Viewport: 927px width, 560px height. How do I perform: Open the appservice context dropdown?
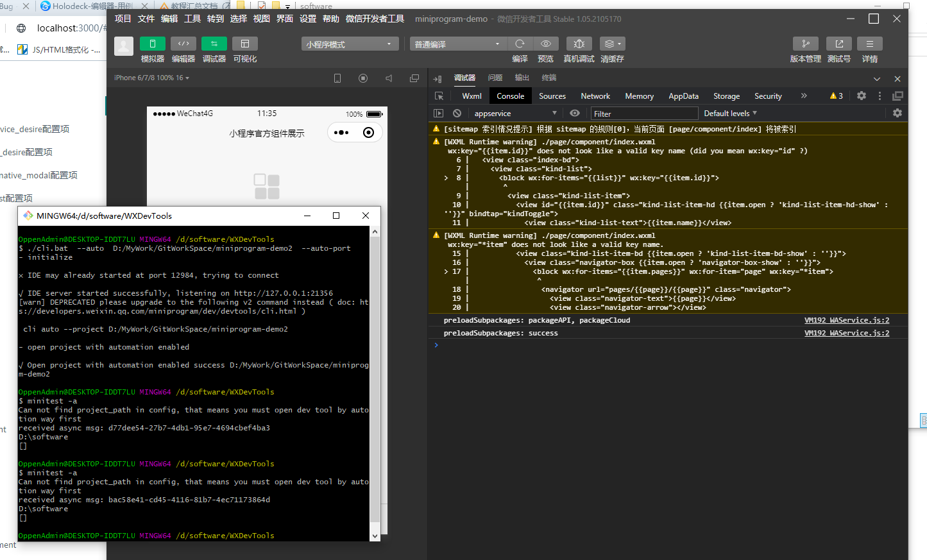(x=515, y=114)
